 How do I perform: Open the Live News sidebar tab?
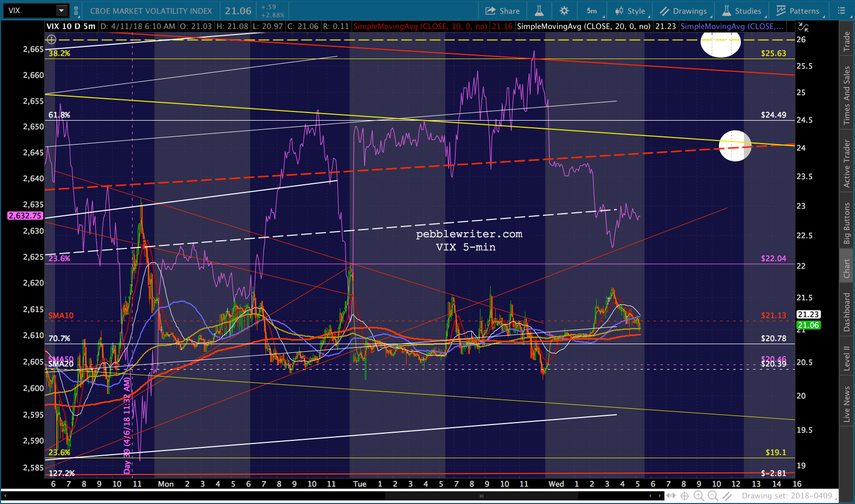(x=846, y=404)
